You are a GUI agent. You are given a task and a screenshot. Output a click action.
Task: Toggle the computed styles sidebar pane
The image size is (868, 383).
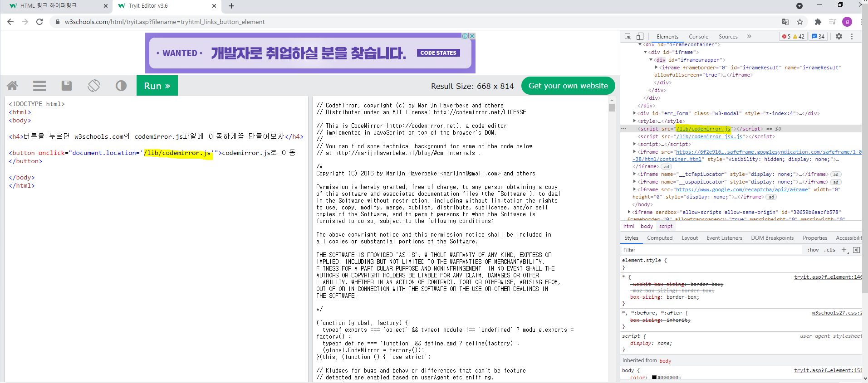pyautogui.click(x=856, y=250)
